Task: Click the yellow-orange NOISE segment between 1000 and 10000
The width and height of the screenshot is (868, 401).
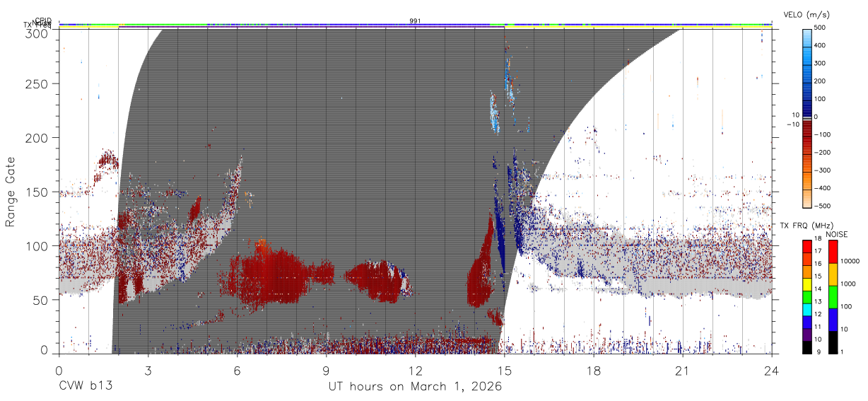Action: coord(833,274)
